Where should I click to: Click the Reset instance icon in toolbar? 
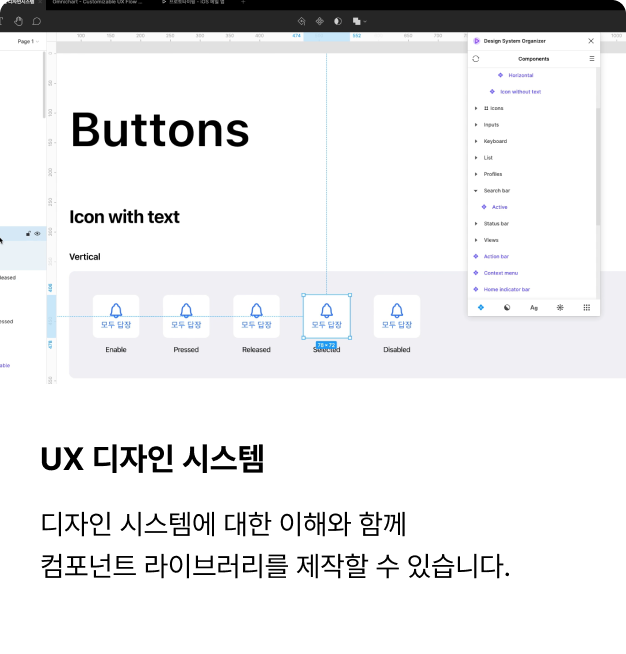(302, 21)
